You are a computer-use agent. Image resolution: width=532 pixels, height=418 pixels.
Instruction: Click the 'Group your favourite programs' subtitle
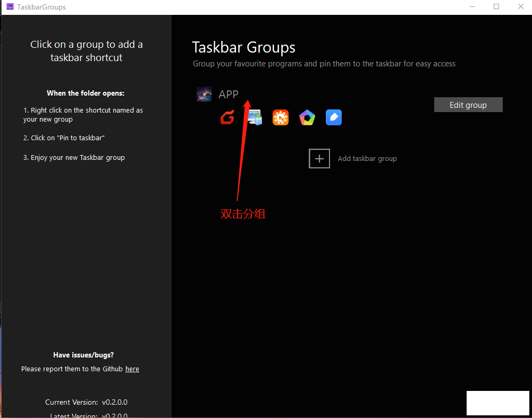click(x=324, y=64)
